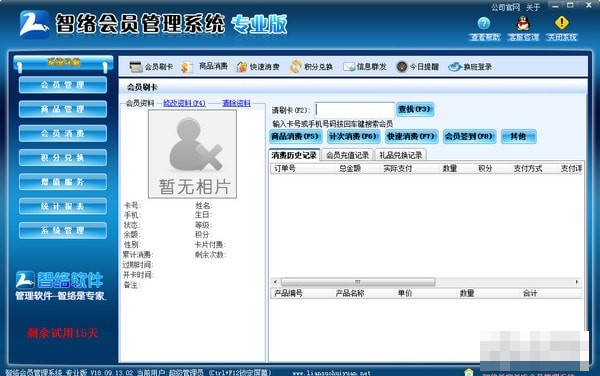600x376 pixels.
Task: Click the 商品消费 toolbar icon
Action: coord(187,67)
